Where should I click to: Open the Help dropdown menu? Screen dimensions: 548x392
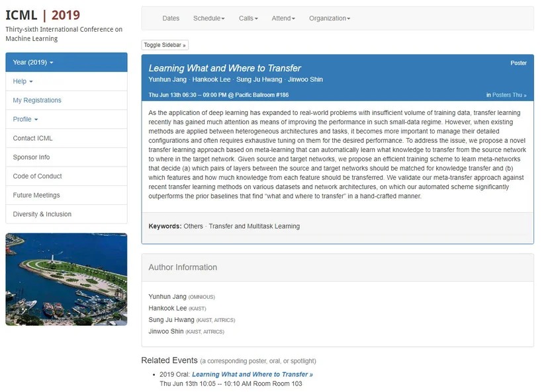tap(66, 81)
